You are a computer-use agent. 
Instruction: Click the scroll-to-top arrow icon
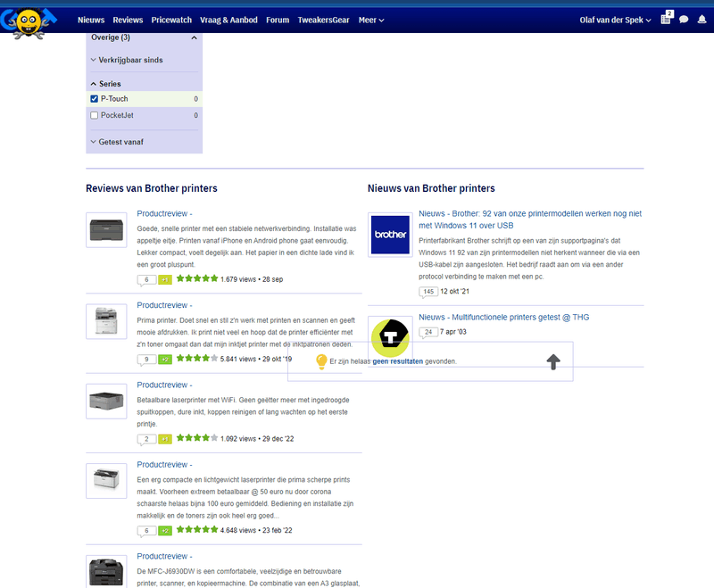[553, 361]
